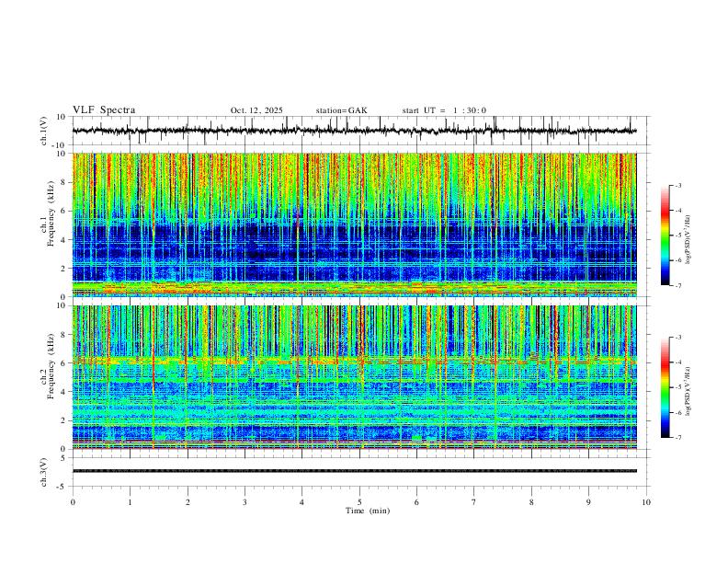Click time axis end tick label "10"
The width and height of the screenshot is (728, 563).
pos(646,502)
